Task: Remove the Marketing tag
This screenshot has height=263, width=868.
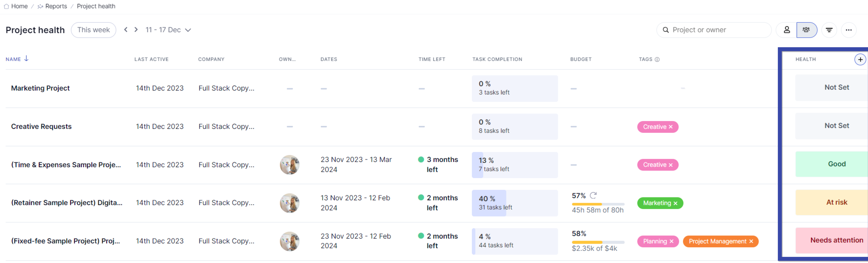Action: [675, 203]
